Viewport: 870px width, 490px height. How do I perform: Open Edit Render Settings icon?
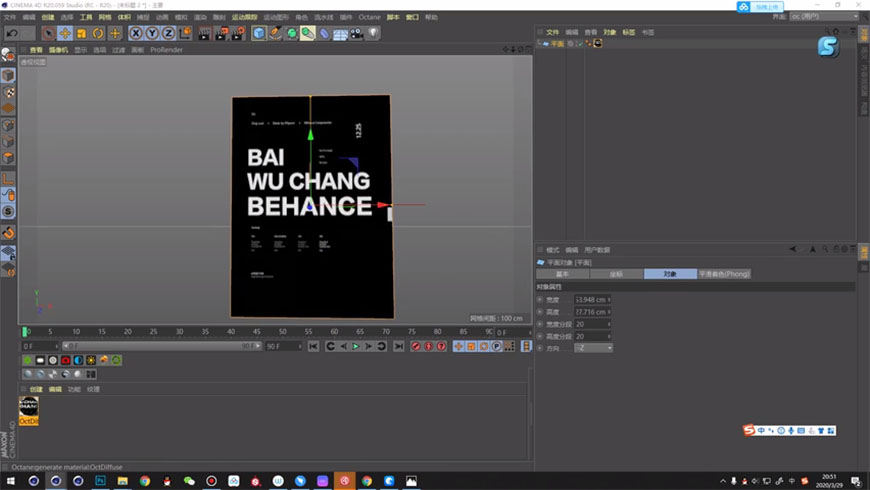click(x=238, y=33)
